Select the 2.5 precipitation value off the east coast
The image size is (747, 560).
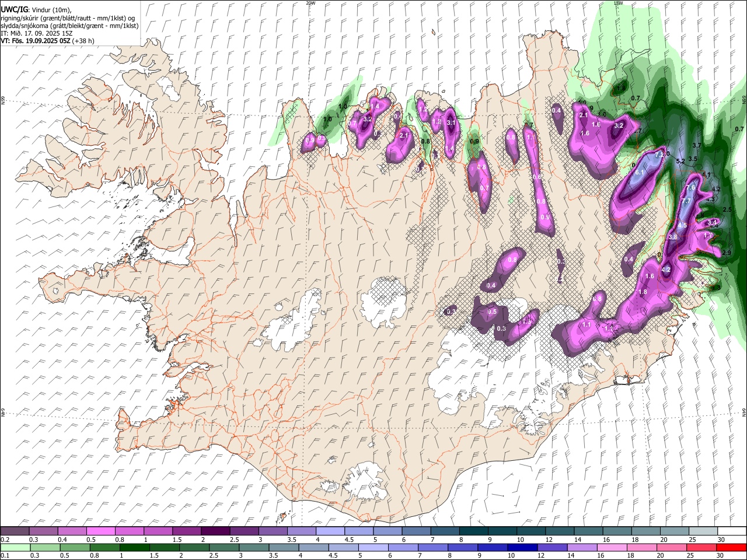pyautogui.click(x=727, y=209)
